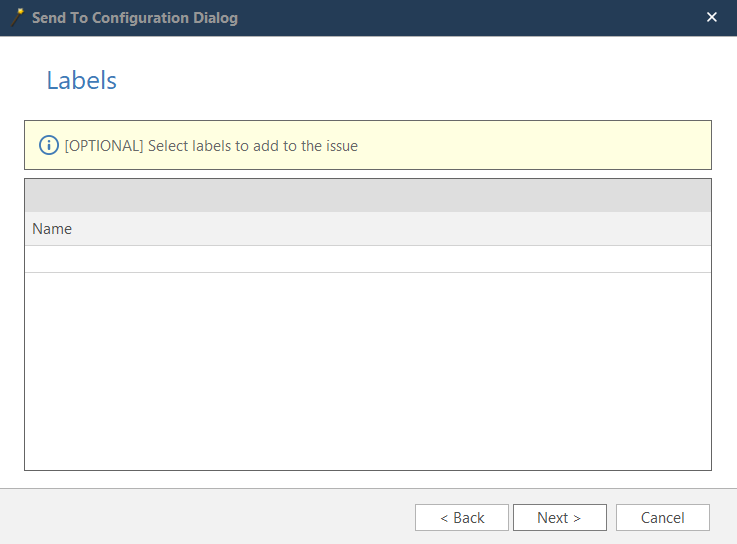Click the empty labels list area

(367, 370)
